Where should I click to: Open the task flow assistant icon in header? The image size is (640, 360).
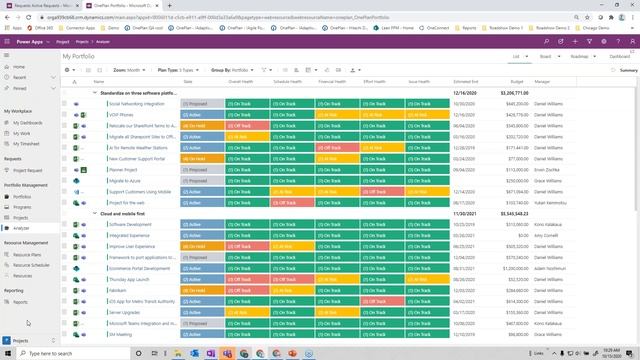(560, 42)
